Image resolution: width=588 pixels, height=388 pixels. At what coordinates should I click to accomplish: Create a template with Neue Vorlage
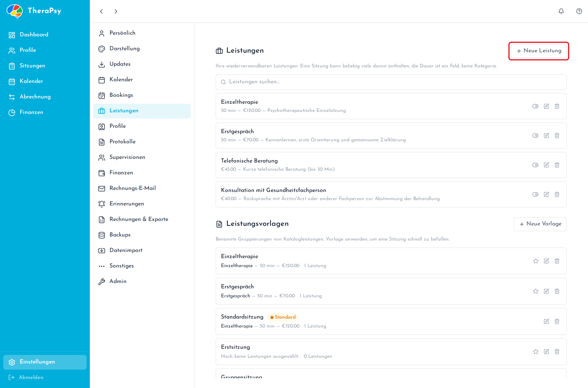tap(540, 224)
